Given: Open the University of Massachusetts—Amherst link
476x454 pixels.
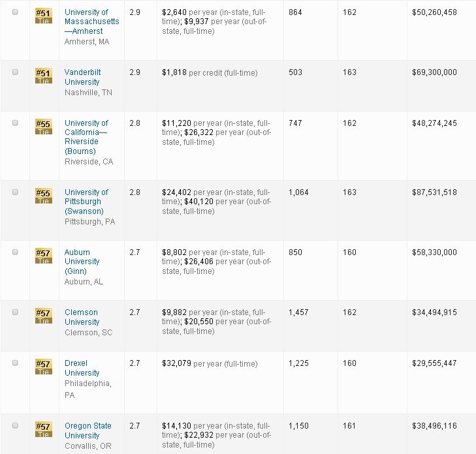Looking at the screenshot, I should click(91, 22).
